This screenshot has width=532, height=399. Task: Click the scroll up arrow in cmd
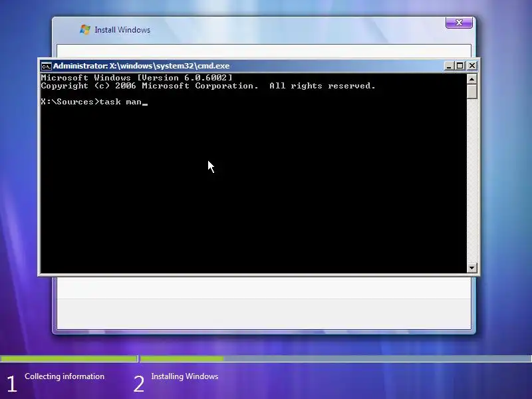click(471, 79)
